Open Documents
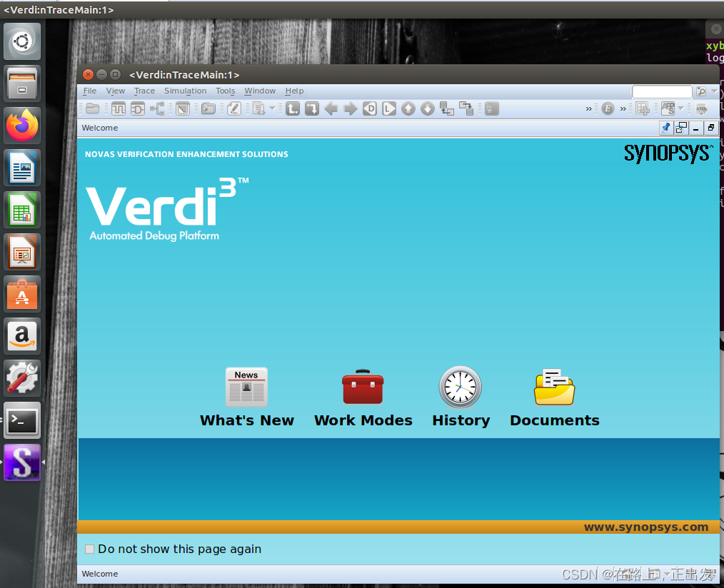Image resolution: width=724 pixels, height=588 pixels. (554, 397)
